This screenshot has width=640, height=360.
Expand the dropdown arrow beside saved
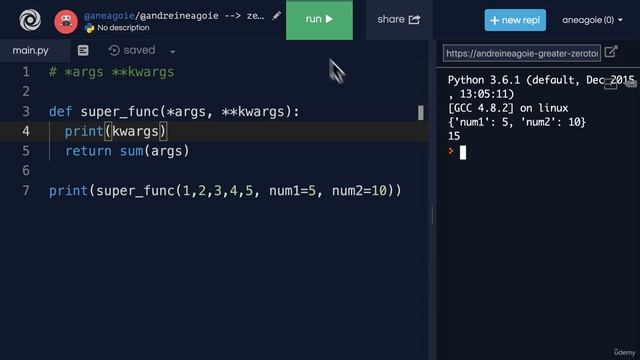(172, 52)
